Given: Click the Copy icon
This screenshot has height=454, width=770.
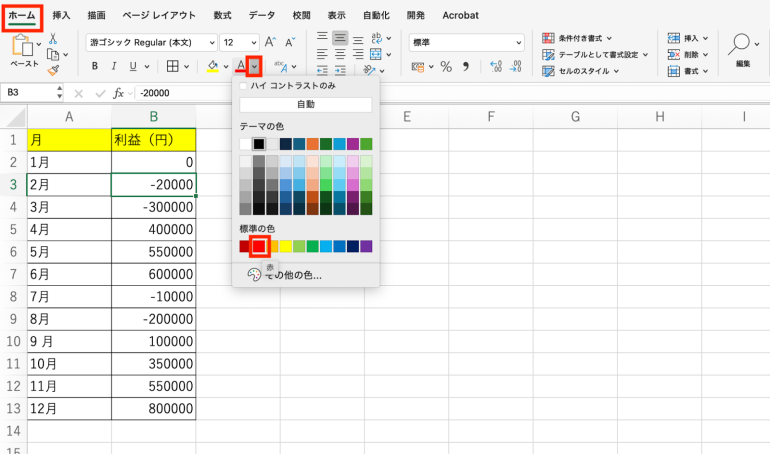Looking at the screenshot, I should 53,54.
